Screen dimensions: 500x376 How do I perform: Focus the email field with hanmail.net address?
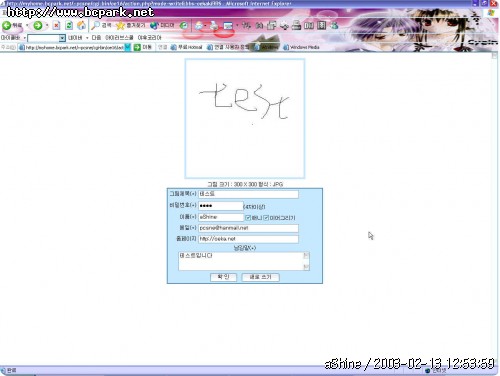[x=248, y=228]
